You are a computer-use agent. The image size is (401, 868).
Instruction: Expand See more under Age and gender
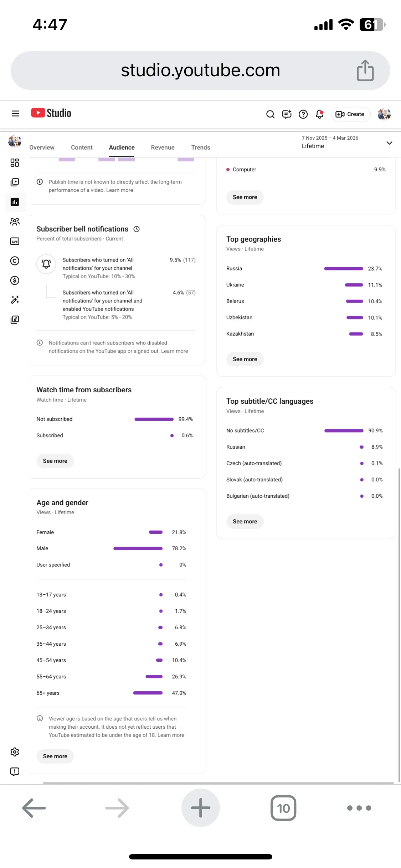pos(55,756)
